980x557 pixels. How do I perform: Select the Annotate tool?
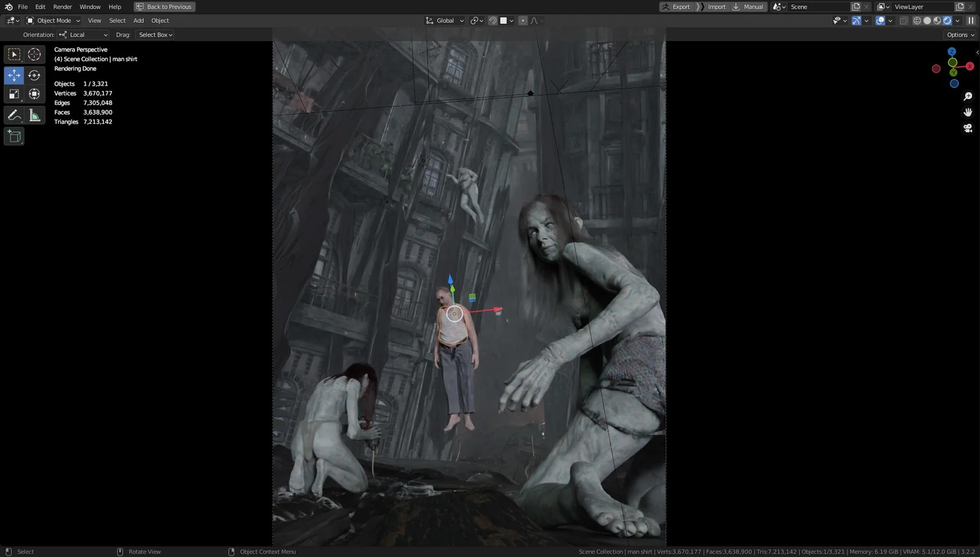(x=14, y=114)
